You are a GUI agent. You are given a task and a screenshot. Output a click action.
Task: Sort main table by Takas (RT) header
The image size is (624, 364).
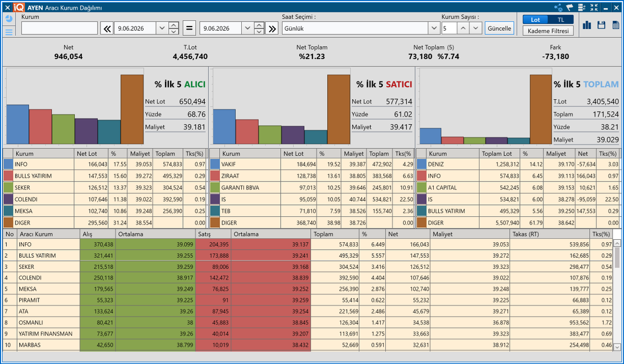[x=550, y=234]
